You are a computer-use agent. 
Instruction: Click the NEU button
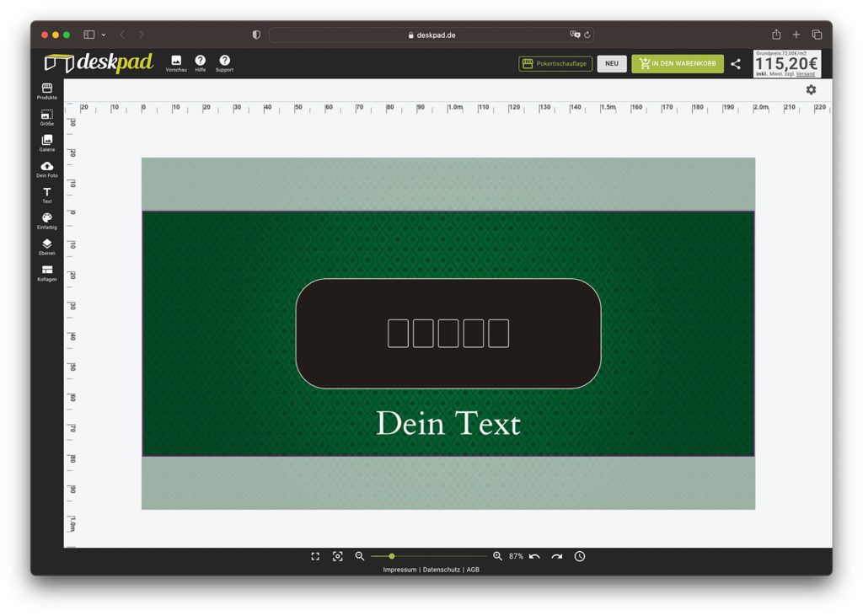coord(612,64)
